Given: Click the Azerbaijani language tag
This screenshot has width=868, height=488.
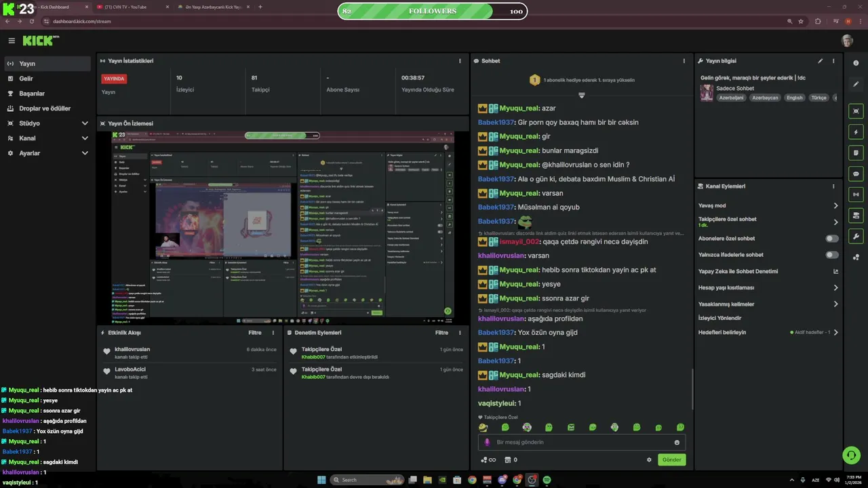Looking at the screenshot, I should tap(731, 98).
